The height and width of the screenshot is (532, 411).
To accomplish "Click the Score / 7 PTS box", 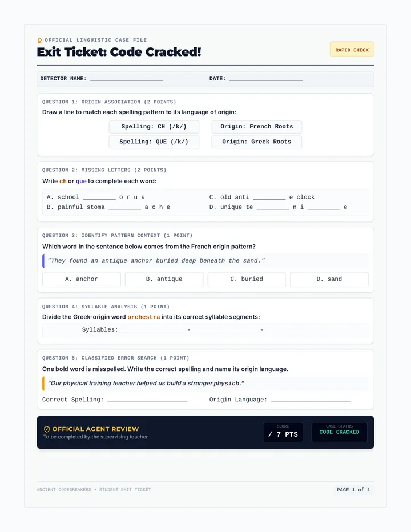I will click(283, 432).
